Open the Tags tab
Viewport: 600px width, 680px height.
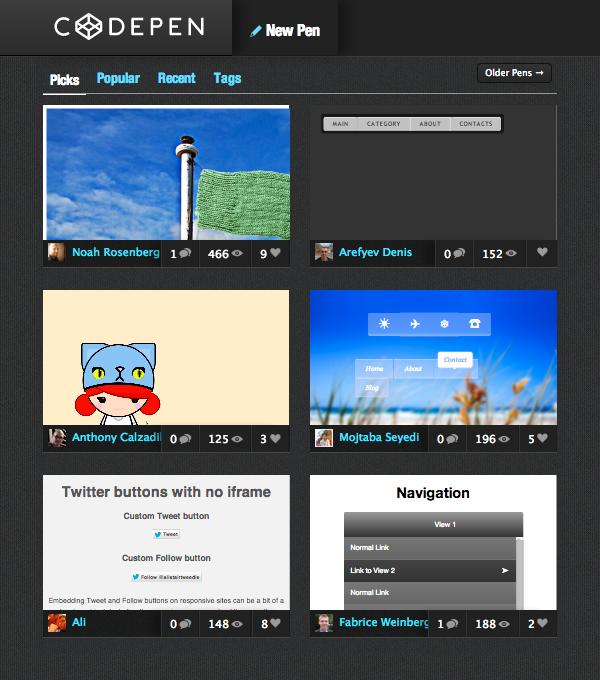click(227, 78)
